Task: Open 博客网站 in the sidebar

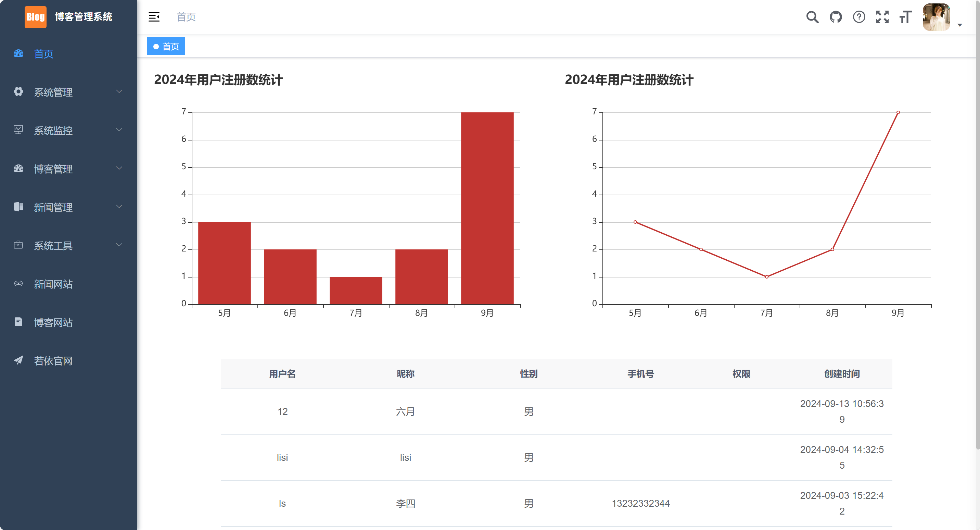Action: (x=53, y=322)
